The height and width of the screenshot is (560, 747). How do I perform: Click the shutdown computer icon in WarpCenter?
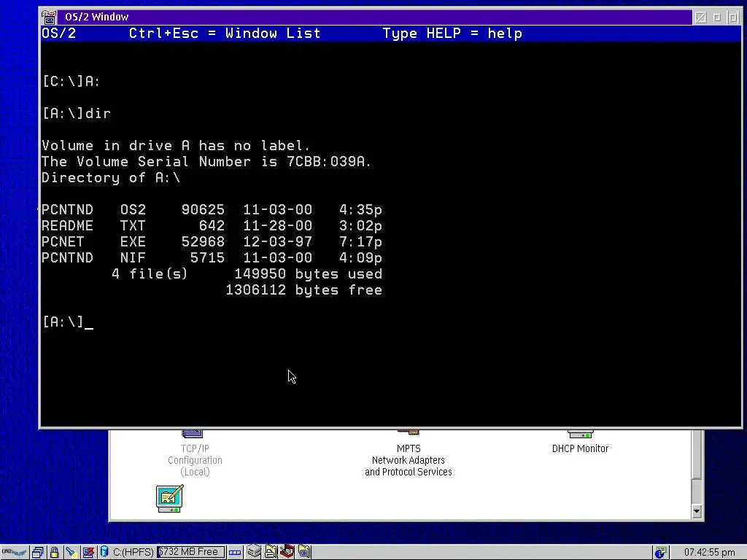point(88,553)
